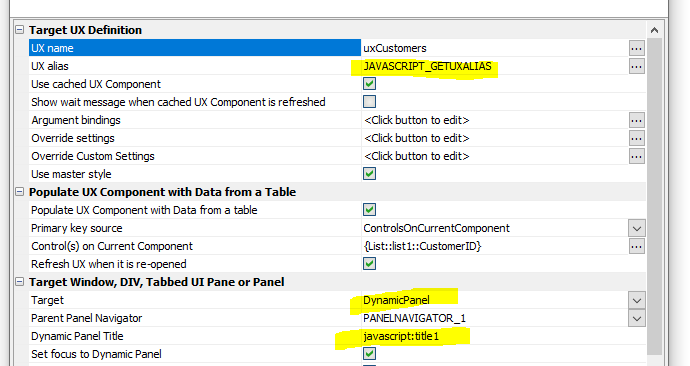Toggle Use master style checkbox
690x366 pixels.
pos(369,174)
